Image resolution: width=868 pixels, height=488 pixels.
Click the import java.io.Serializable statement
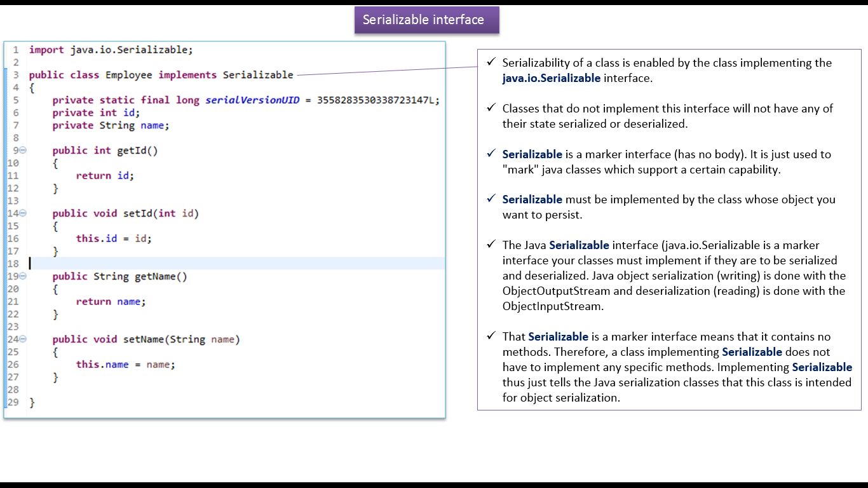tap(111, 50)
